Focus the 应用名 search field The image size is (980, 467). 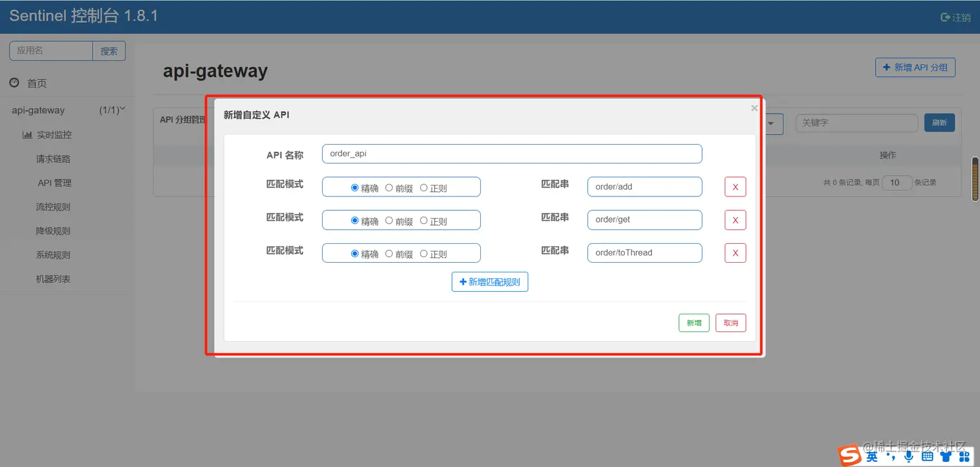(51, 51)
